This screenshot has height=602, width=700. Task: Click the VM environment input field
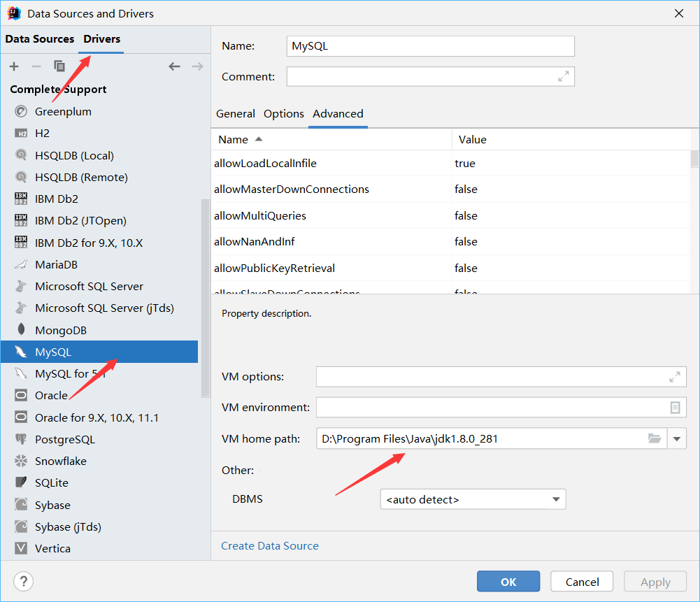(x=501, y=408)
